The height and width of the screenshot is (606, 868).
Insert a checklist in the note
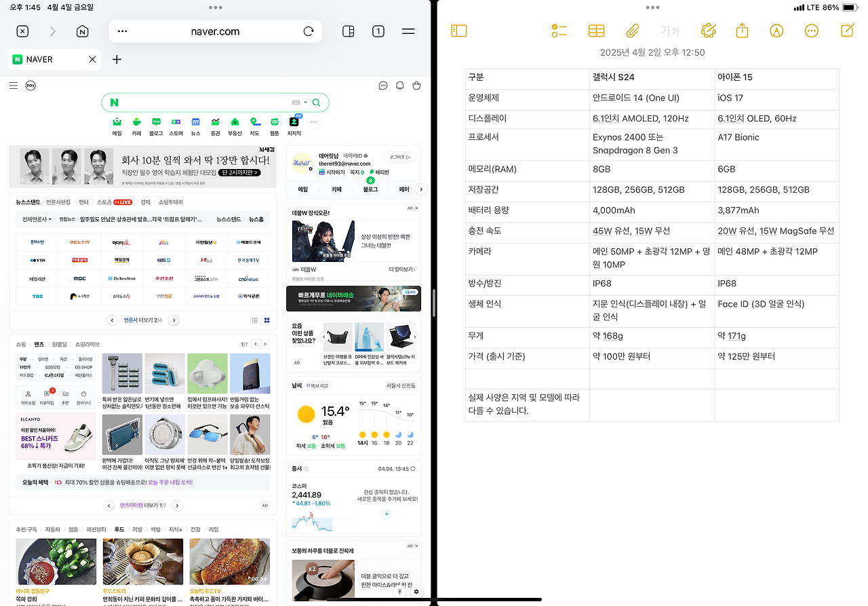click(x=559, y=31)
